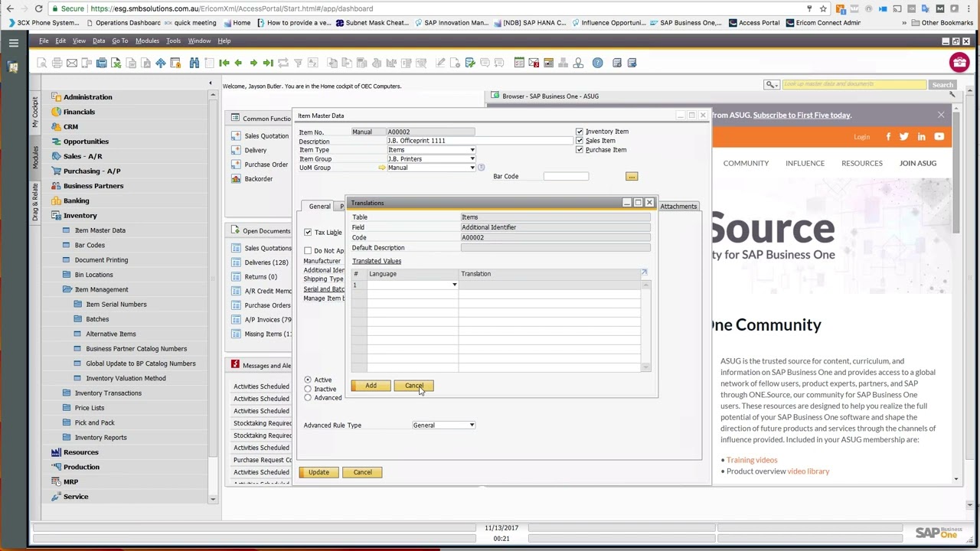Open the Window menu
This screenshot has width=980, height=551.
tap(199, 41)
